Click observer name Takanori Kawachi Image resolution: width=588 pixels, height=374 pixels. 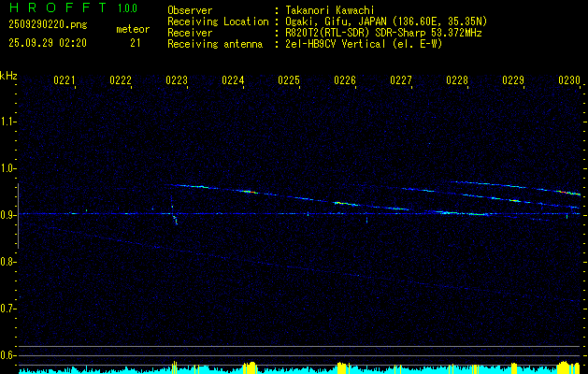(x=330, y=10)
